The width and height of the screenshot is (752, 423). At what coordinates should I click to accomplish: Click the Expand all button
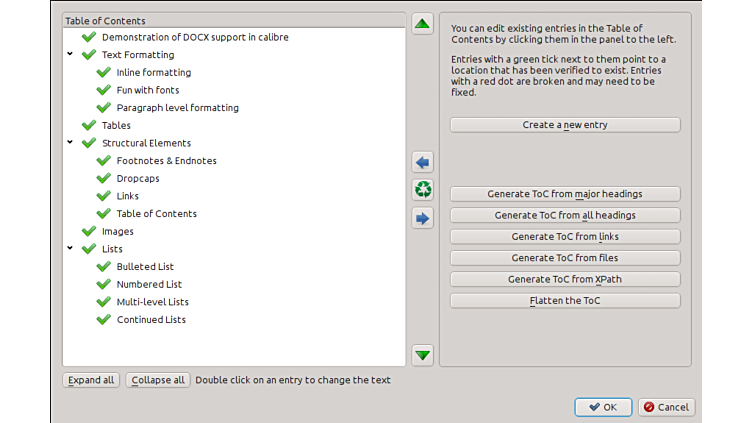pyautogui.click(x=91, y=380)
